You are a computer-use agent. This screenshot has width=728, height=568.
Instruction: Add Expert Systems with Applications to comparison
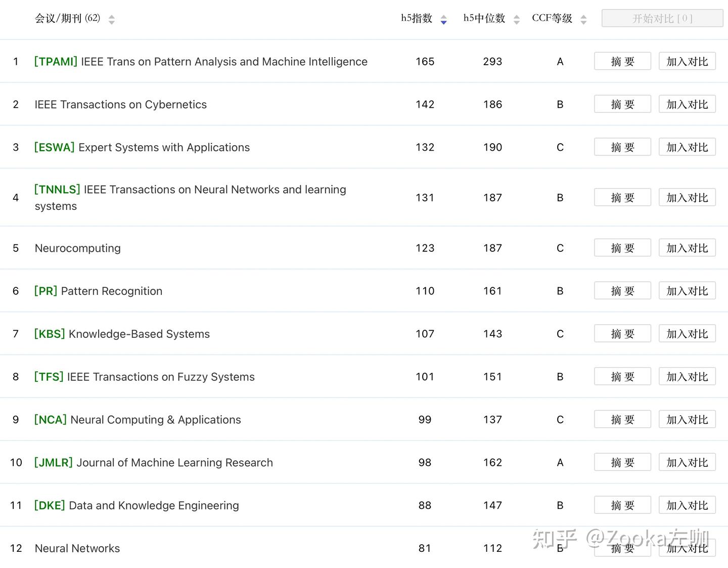(x=687, y=147)
